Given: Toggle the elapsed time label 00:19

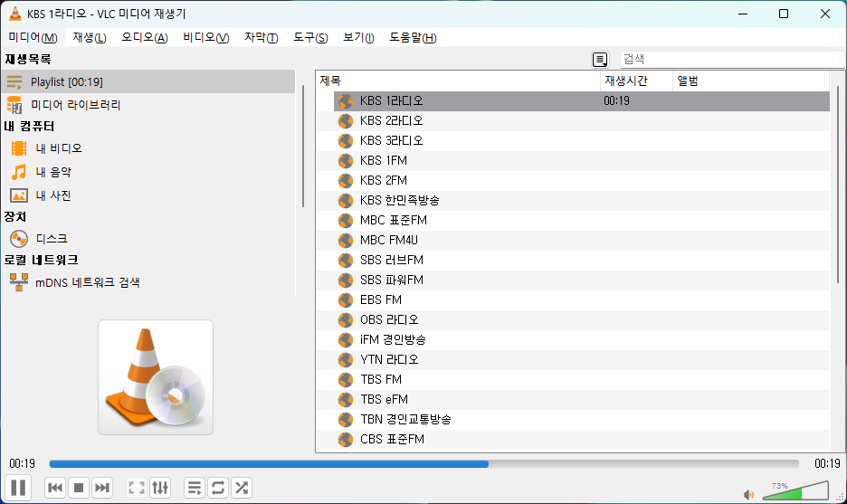Looking at the screenshot, I should pos(22,463).
